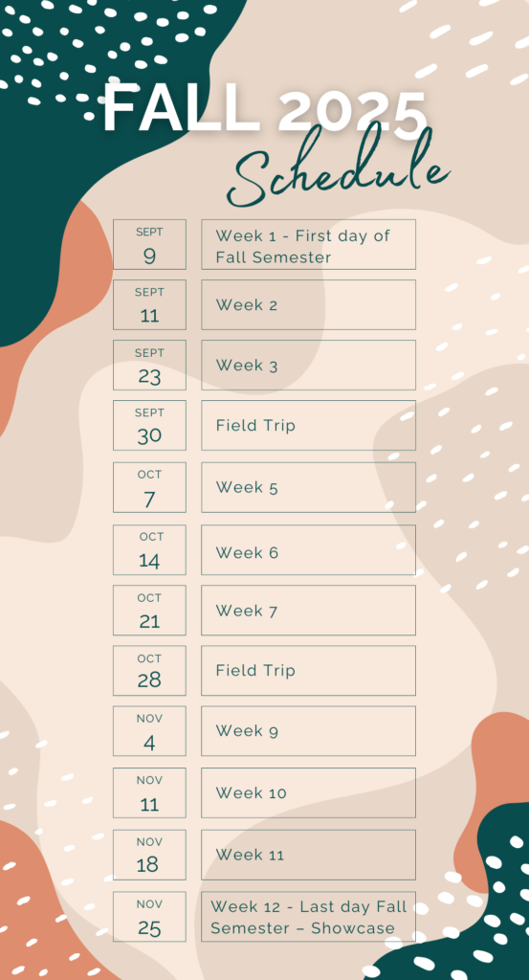Select the Week 2 entry
The image size is (529, 980).
[x=309, y=305]
